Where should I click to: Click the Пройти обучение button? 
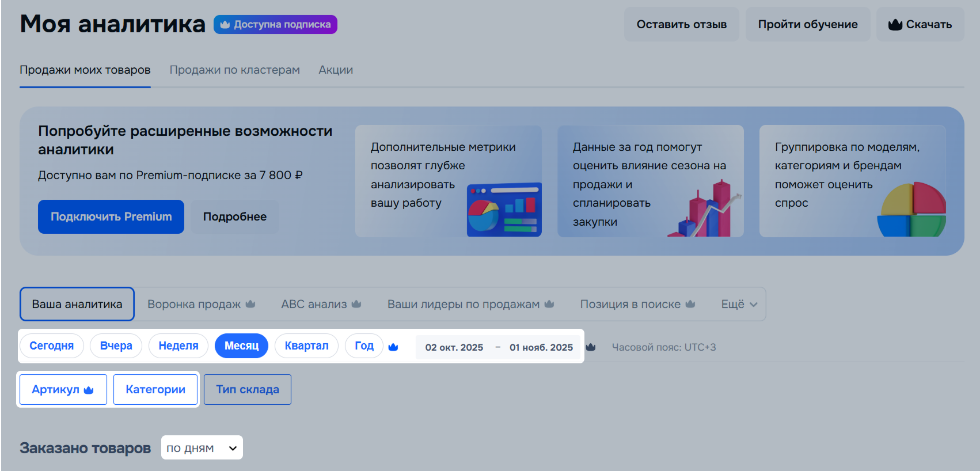coord(807,25)
